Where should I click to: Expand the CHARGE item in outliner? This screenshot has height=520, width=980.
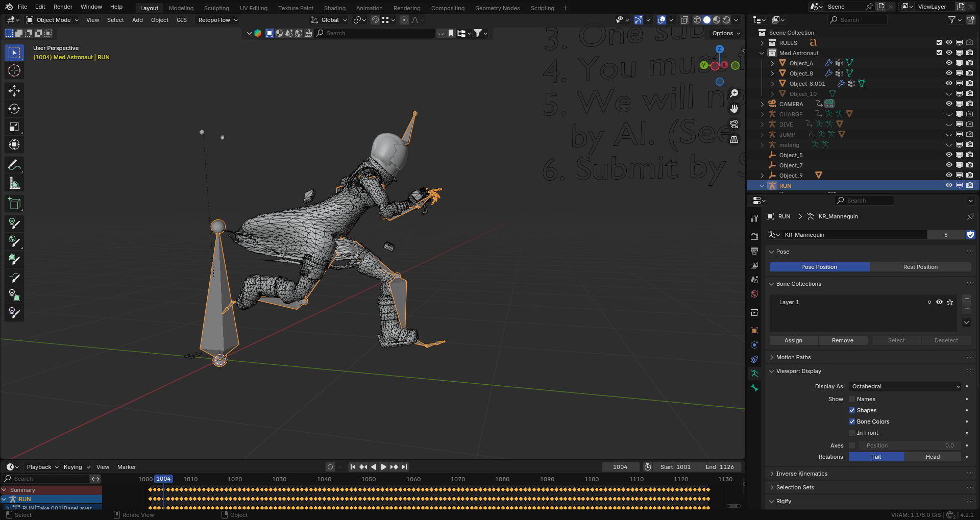(x=763, y=114)
